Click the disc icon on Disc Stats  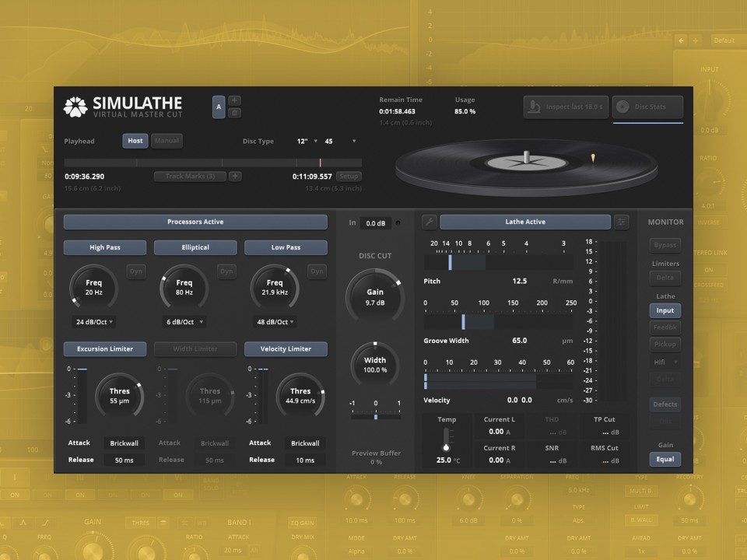point(622,107)
